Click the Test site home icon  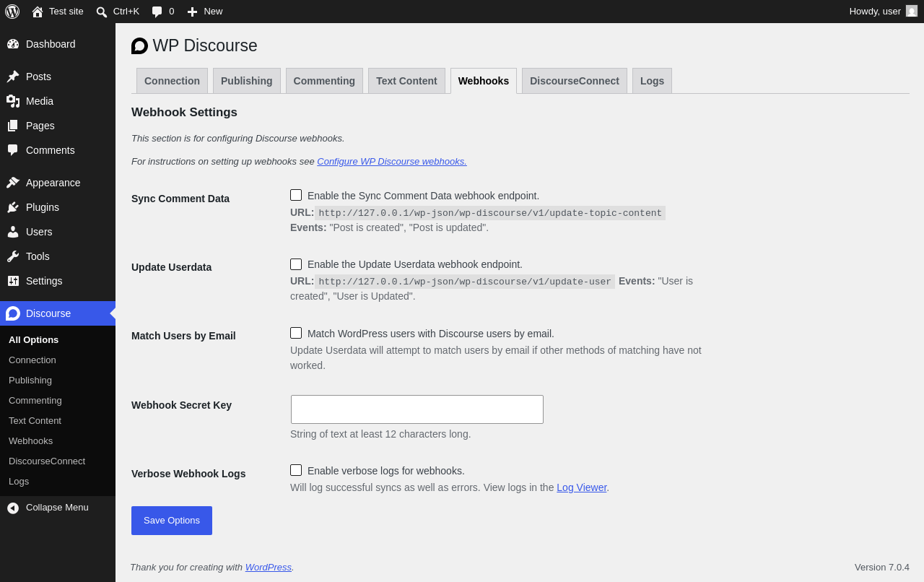coord(38,12)
